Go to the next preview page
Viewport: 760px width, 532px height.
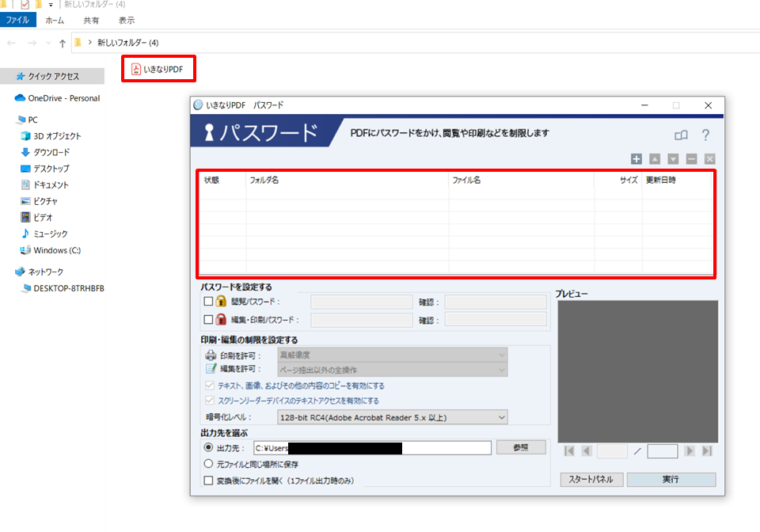pyautogui.click(x=690, y=451)
